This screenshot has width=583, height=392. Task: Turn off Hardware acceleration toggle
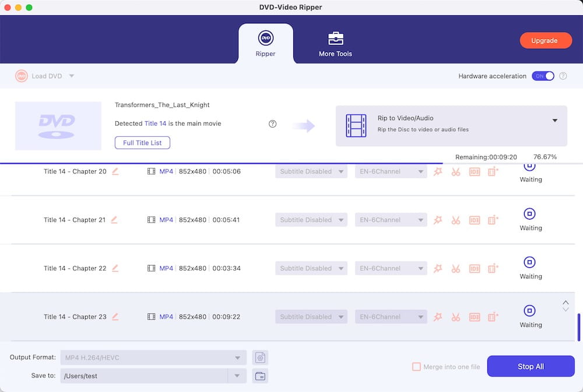(543, 76)
